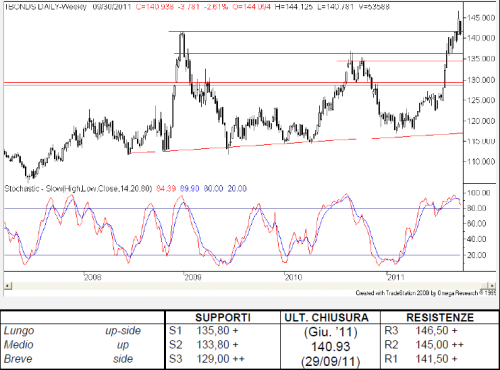This screenshot has height=370, width=500.
Task: Click the 'ULT. CHIUSURA' table header
Action: [326, 317]
